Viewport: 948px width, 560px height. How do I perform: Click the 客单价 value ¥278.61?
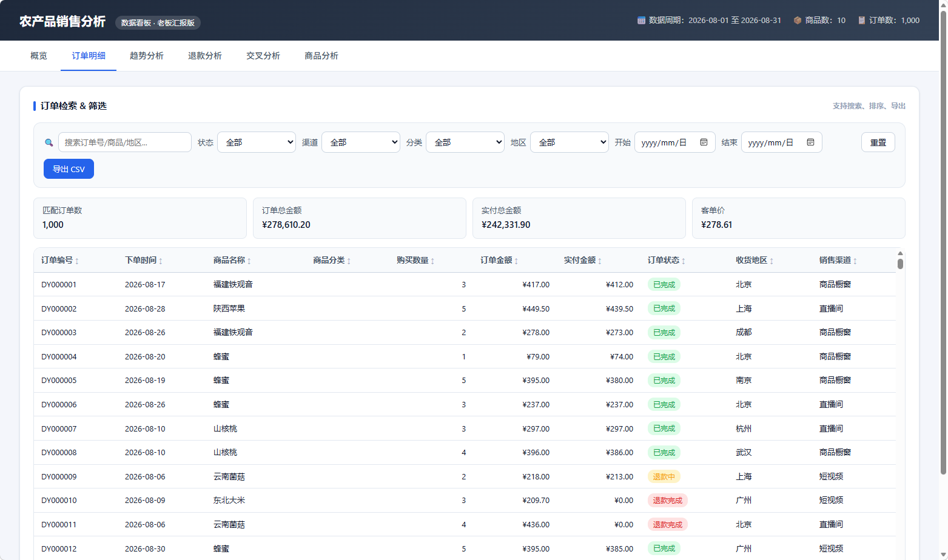(716, 225)
